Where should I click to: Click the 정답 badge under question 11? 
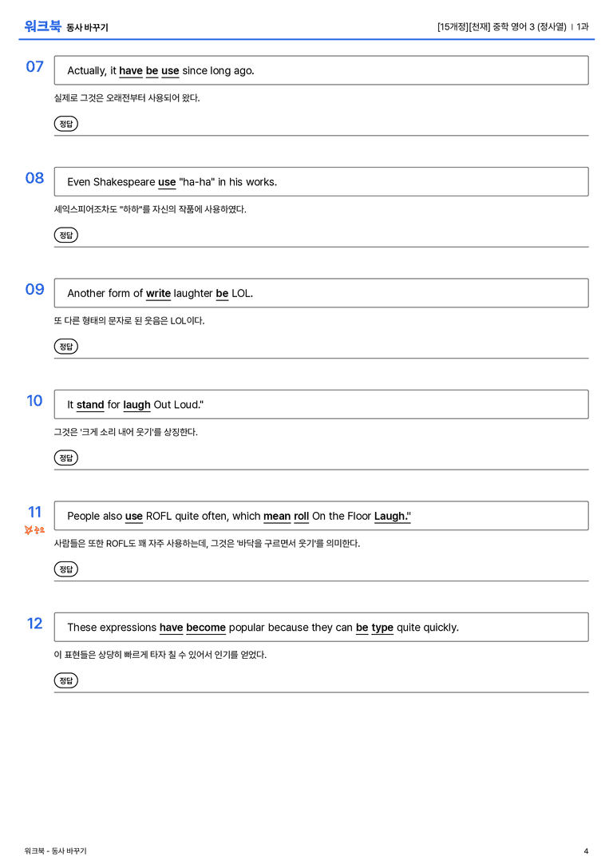pos(65,569)
